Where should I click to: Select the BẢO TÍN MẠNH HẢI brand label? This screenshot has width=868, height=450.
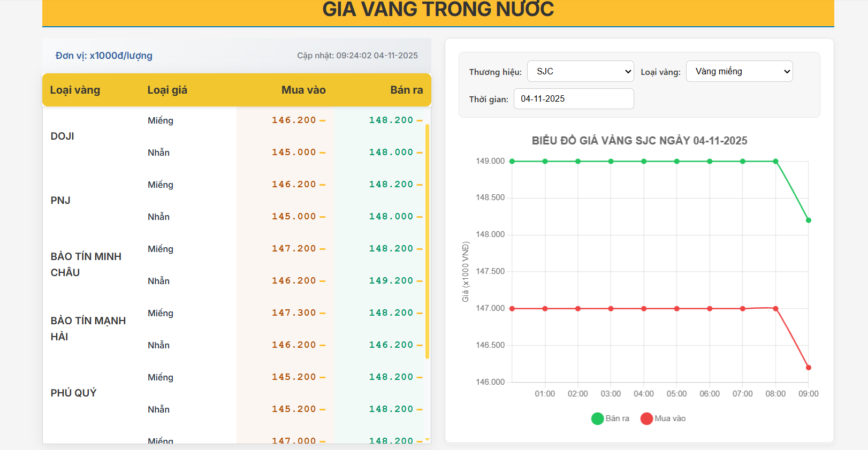click(88, 329)
